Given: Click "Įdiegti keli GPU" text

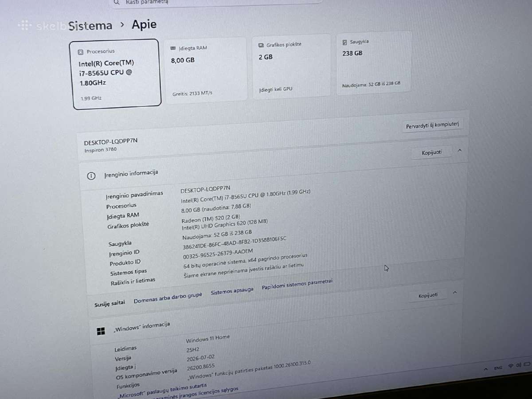Looking at the screenshot, I should (276, 90).
